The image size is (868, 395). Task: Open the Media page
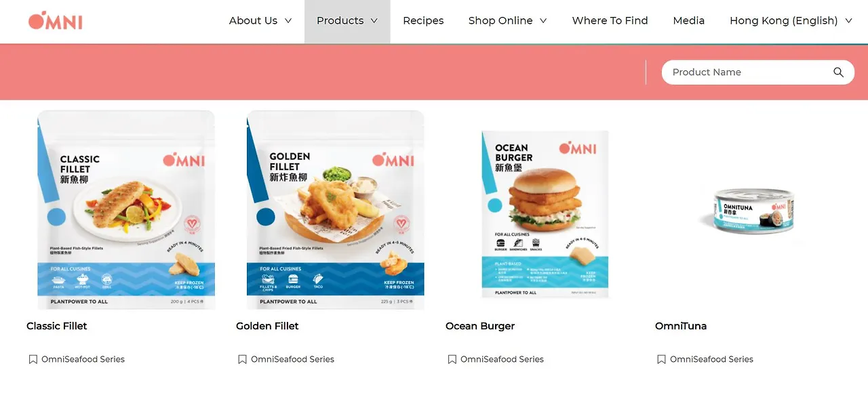pos(689,21)
